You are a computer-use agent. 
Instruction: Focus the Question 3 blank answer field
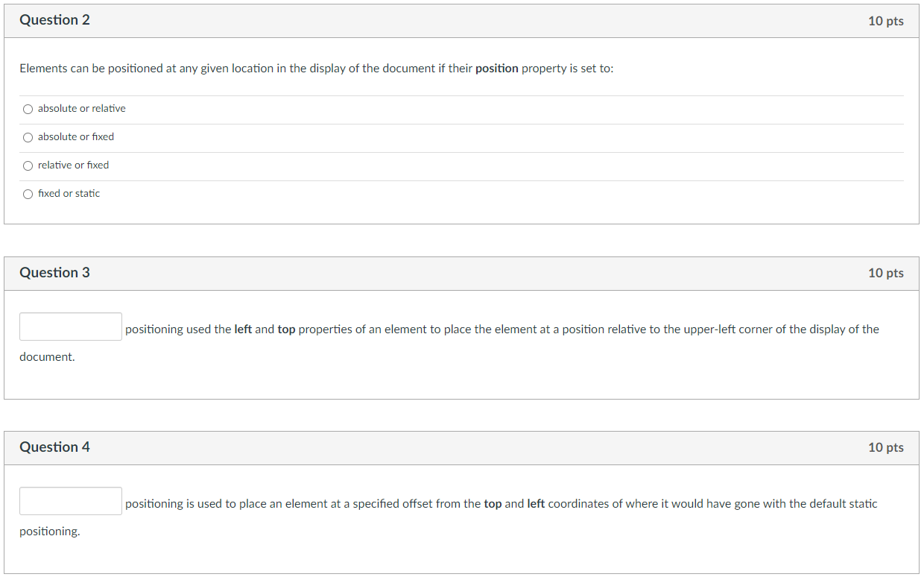click(71, 327)
